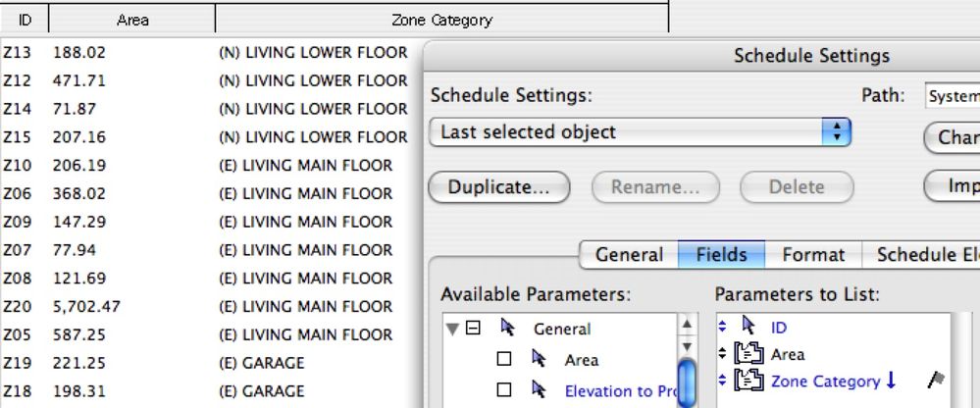Screen dimensions: 980x408
Task: Check the Area checkbox in Available Parameters
Action: tap(504, 360)
